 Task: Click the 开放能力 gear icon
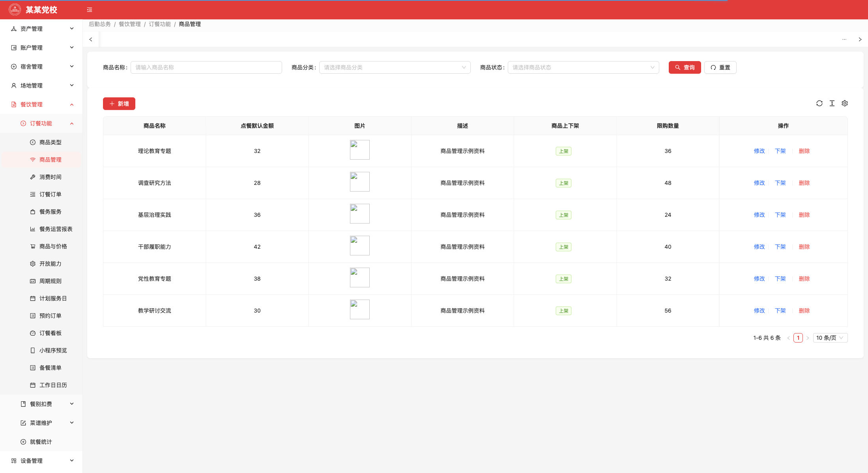(33, 264)
